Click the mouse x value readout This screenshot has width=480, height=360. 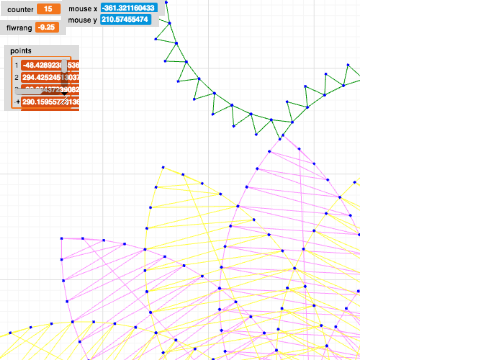[x=129, y=8]
